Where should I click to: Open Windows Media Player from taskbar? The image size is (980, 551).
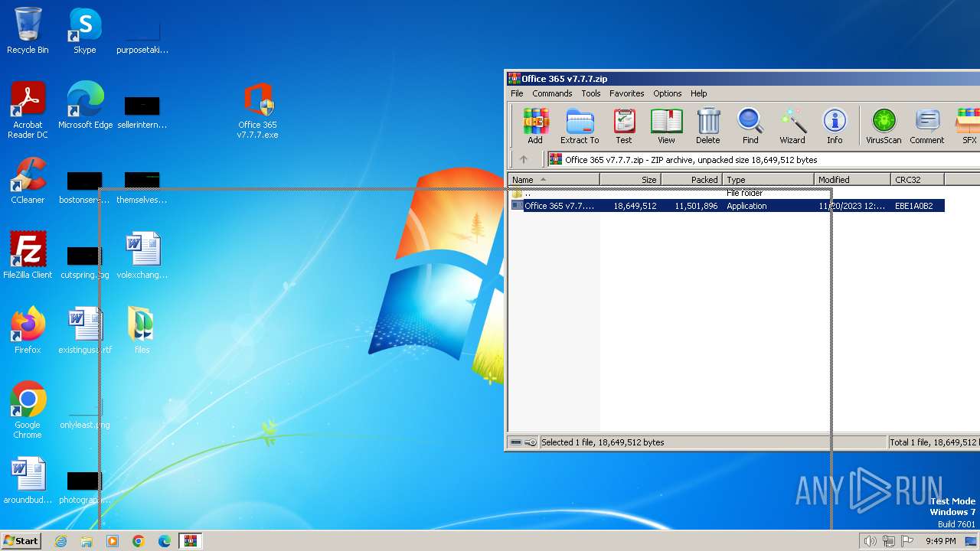tap(113, 541)
